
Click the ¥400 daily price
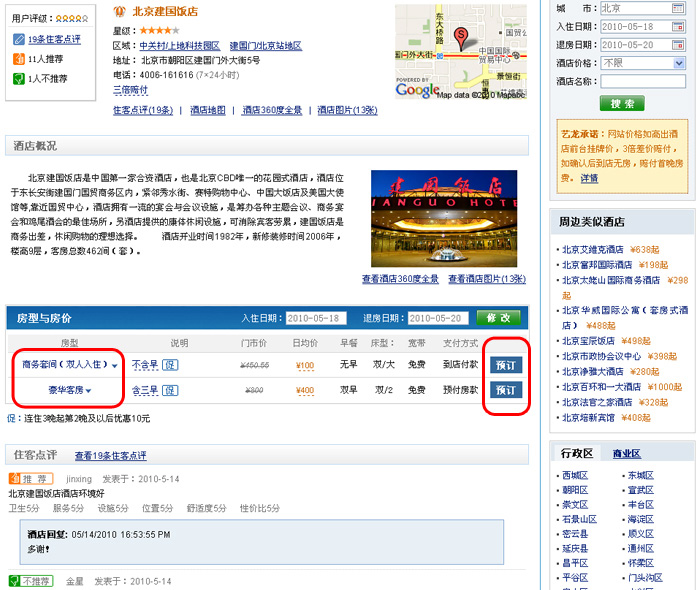305,391
